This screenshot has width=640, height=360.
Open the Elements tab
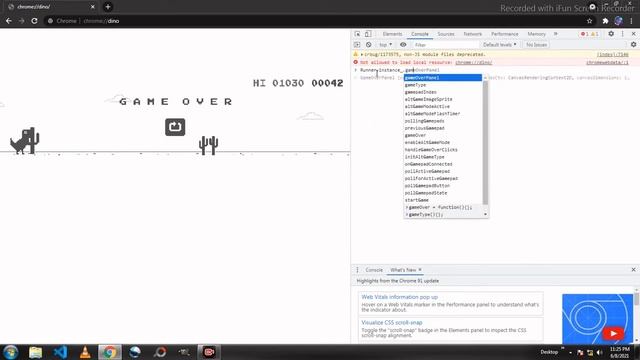[x=392, y=34]
